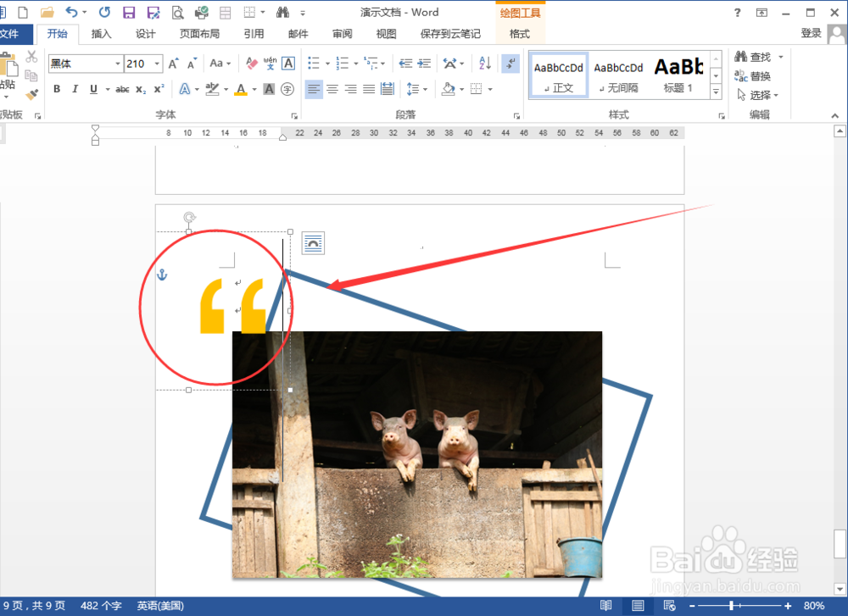Click Clear Formatting eraser icon
The height and width of the screenshot is (616, 848).
click(x=251, y=64)
